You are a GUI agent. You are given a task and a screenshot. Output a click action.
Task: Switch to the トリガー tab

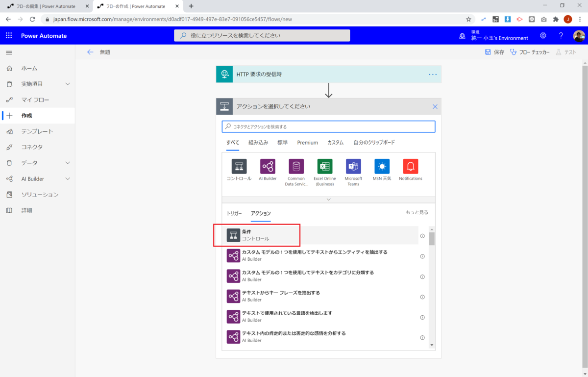tap(234, 213)
